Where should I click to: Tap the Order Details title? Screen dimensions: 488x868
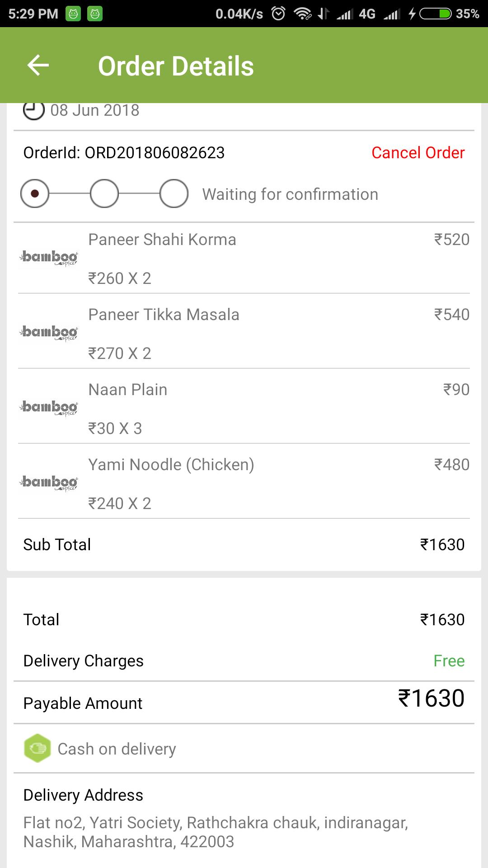coord(176,66)
